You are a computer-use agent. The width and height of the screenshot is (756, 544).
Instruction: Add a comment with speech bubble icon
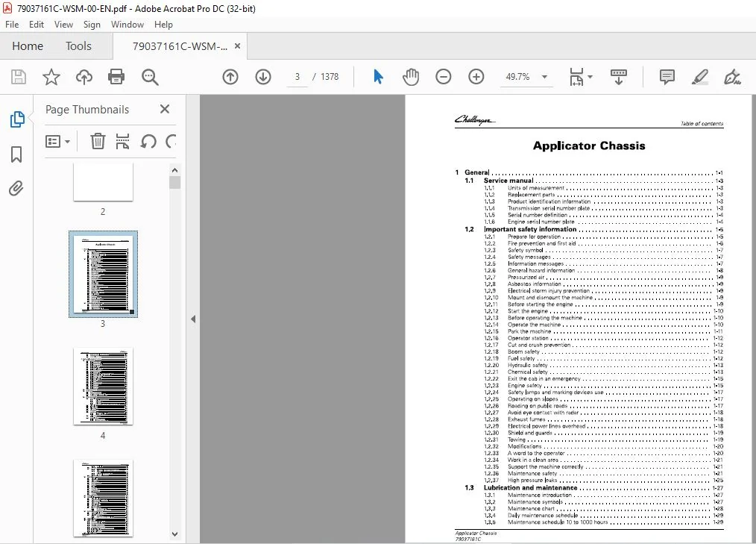[x=667, y=77]
